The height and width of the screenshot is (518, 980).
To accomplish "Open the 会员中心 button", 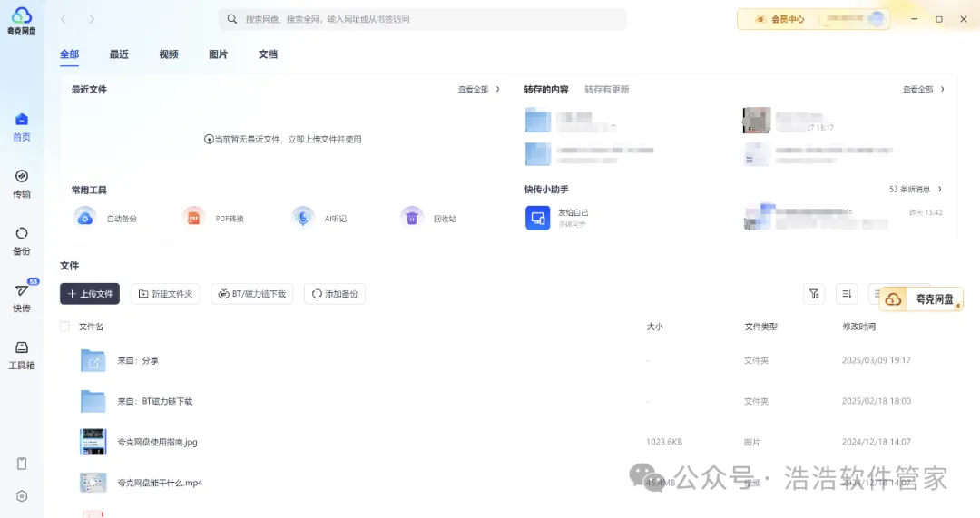I will pos(780,19).
